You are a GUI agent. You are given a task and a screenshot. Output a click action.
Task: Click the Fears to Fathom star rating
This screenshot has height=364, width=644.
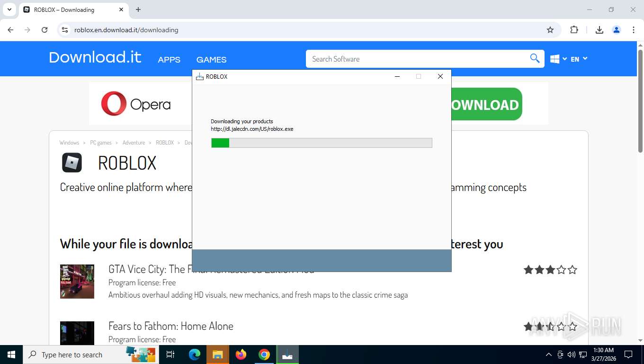tap(550, 327)
